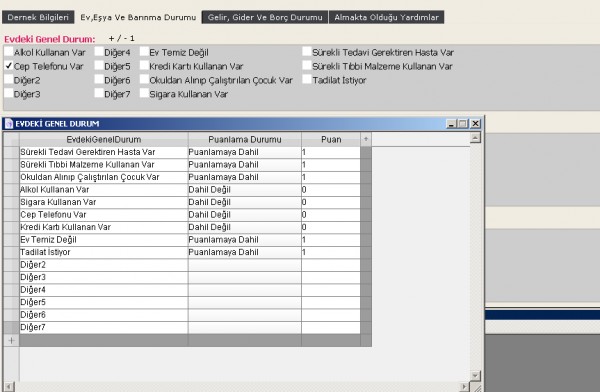Check the Diğer6 checkbox

click(x=99, y=79)
